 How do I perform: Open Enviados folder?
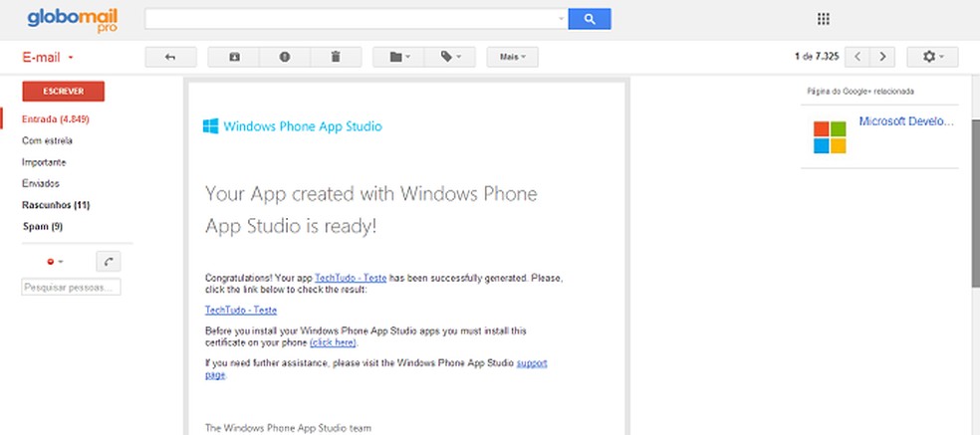tap(41, 184)
